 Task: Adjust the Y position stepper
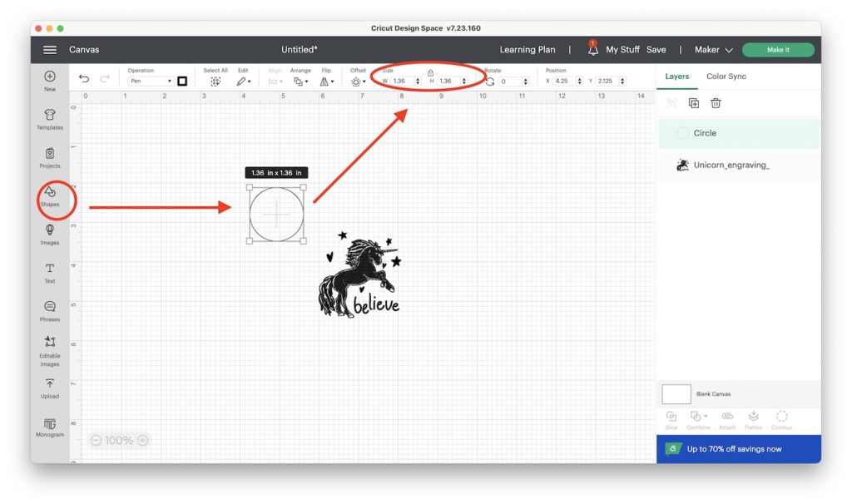pos(622,81)
